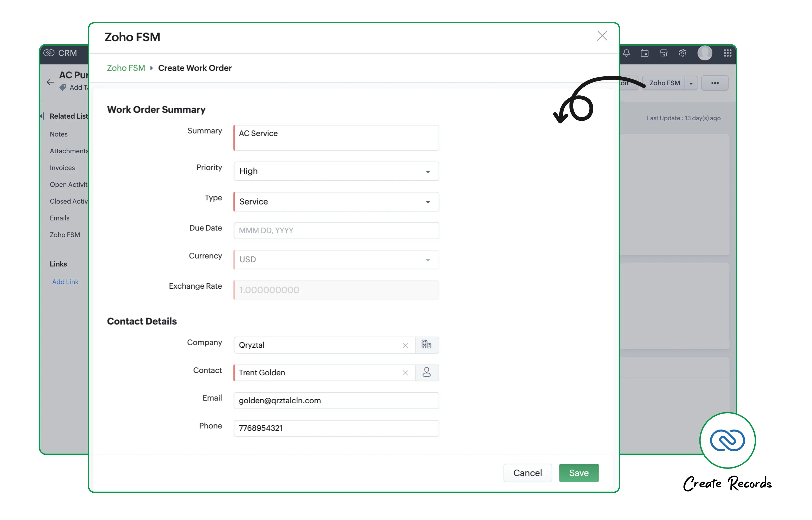Cancel the work order creation
Screen dimensions: 812x520
pyautogui.click(x=527, y=473)
